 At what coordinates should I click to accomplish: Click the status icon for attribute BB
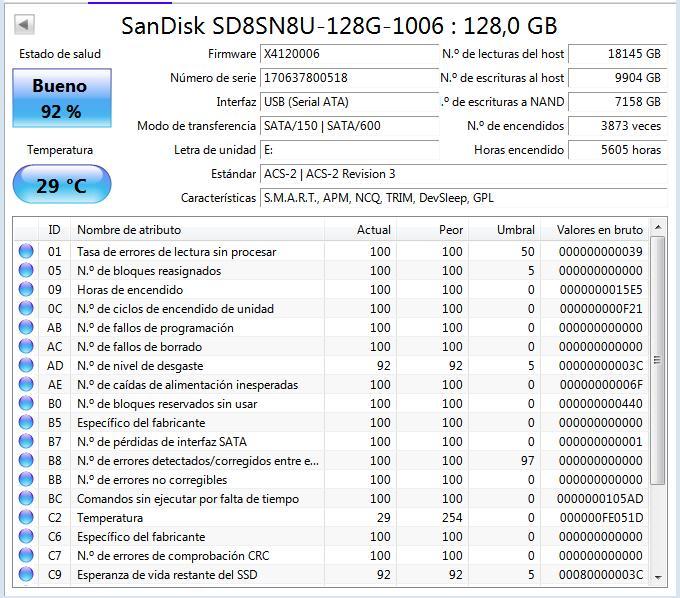click(x=26, y=480)
